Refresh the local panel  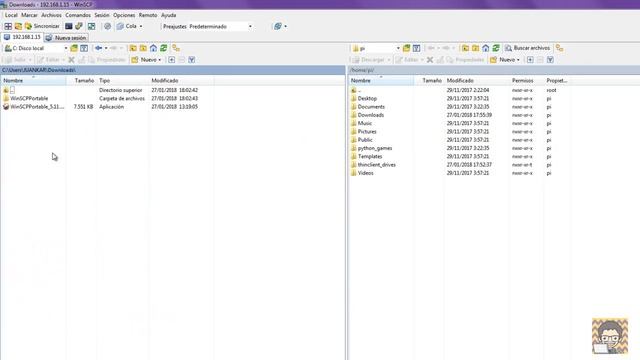coord(164,48)
